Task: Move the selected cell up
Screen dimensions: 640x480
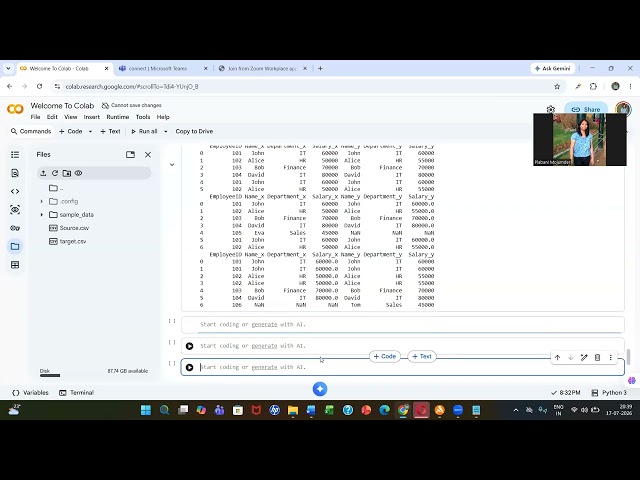Action: click(558, 358)
